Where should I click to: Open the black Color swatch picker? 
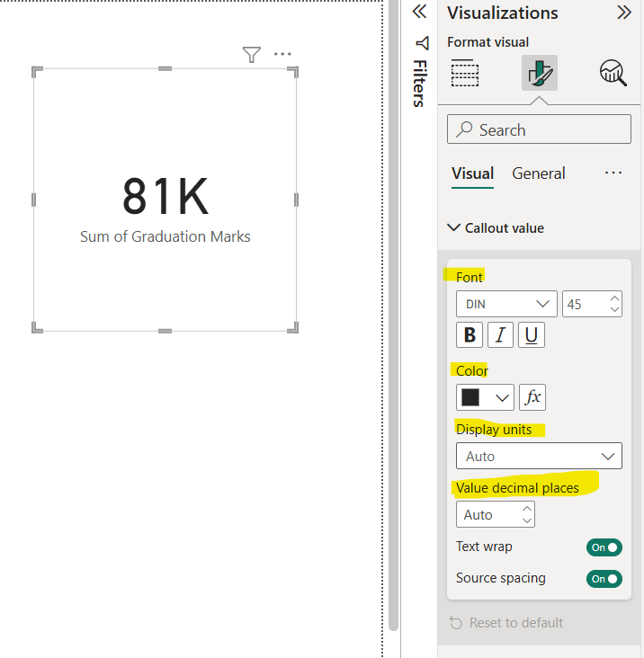pos(485,397)
